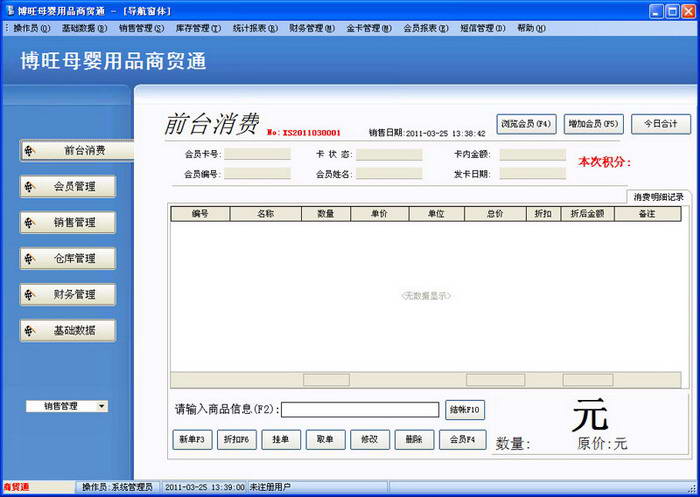700x497 pixels.
Task: Open the 基础数据 menu in menu bar
Action: point(84,28)
